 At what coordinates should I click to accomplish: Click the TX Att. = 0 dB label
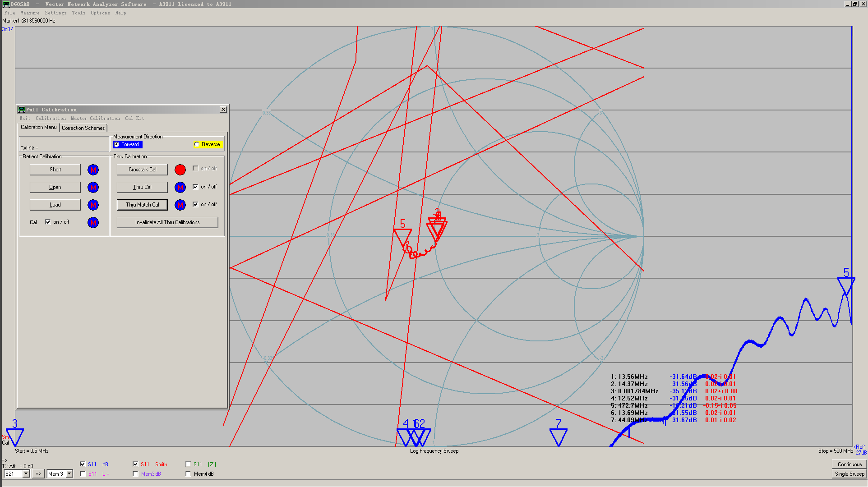click(x=18, y=466)
